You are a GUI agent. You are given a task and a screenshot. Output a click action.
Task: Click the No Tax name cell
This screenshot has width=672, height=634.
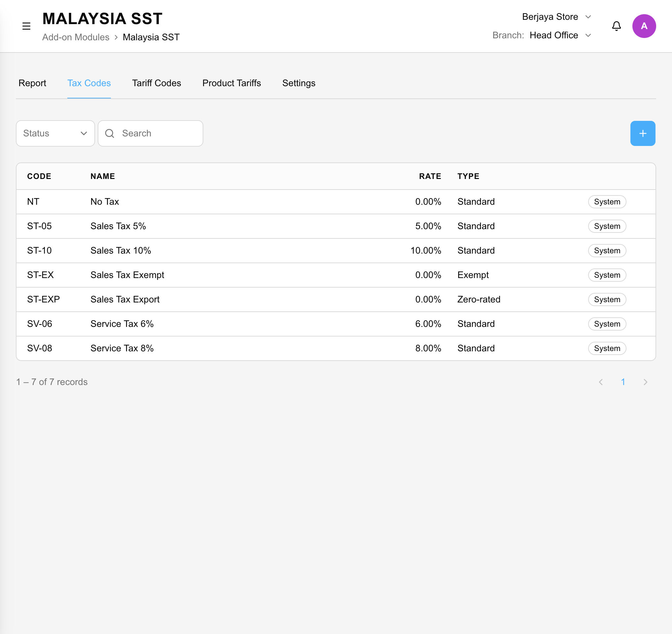(104, 201)
